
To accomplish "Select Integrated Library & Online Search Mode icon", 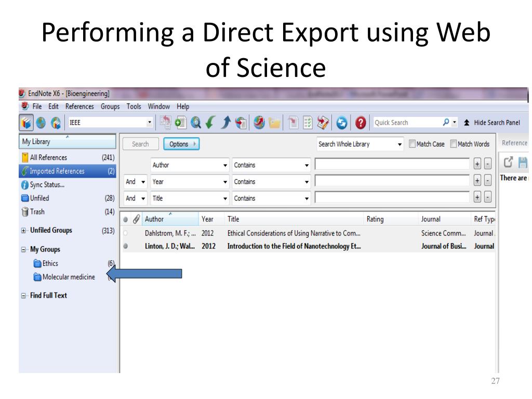I will click(x=56, y=123).
